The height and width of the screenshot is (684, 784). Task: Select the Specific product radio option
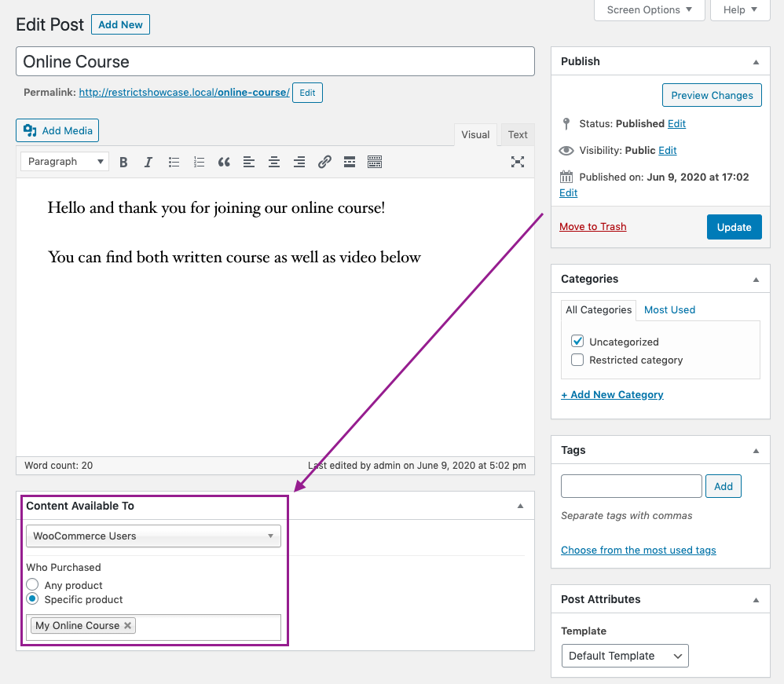click(32, 599)
